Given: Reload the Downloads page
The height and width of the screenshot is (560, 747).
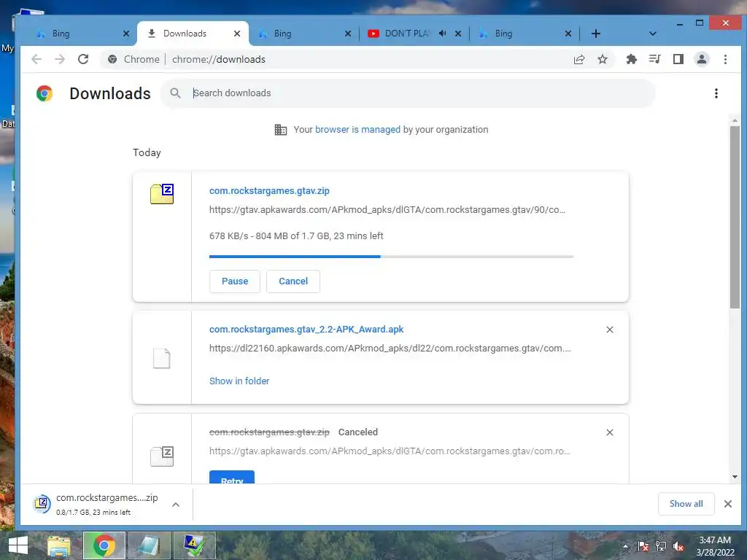Looking at the screenshot, I should coord(83,59).
